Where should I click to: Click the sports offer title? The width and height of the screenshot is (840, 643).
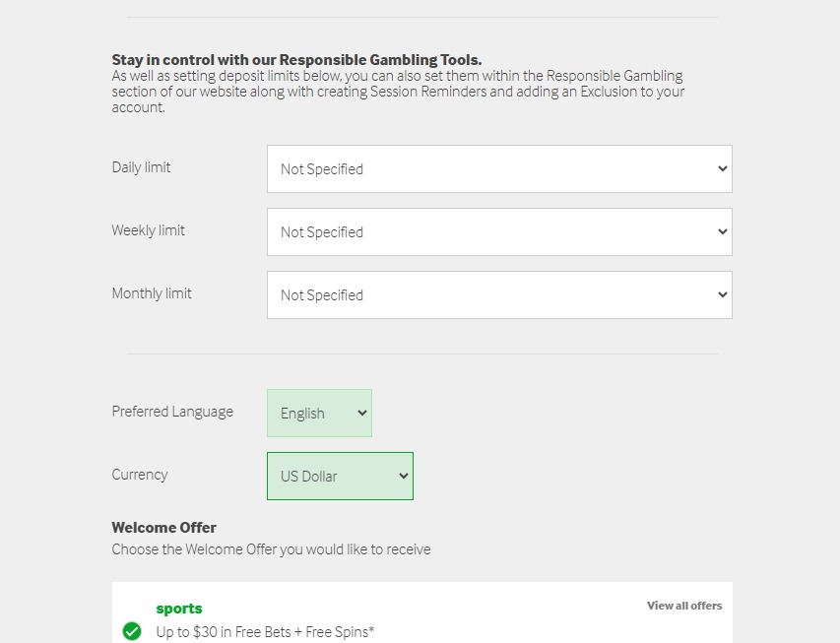[x=179, y=609]
